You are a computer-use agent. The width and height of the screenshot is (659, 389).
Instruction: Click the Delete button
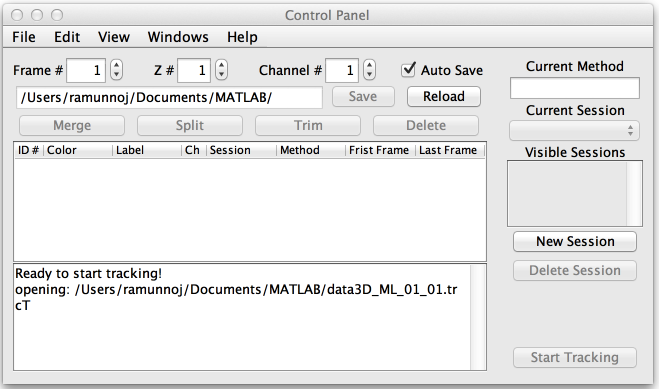[426, 126]
